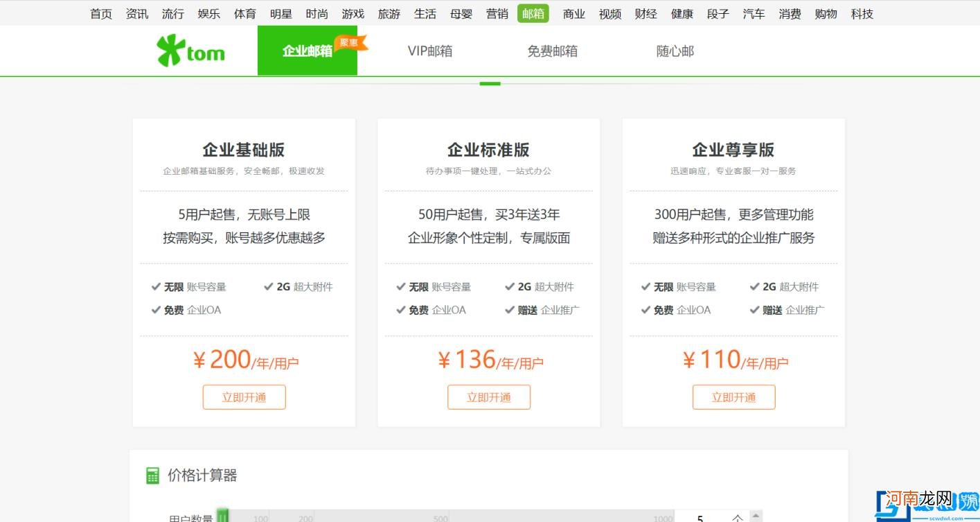Click the 企业尊享版 plan title
The width and height of the screenshot is (980, 522).
pyautogui.click(x=733, y=150)
